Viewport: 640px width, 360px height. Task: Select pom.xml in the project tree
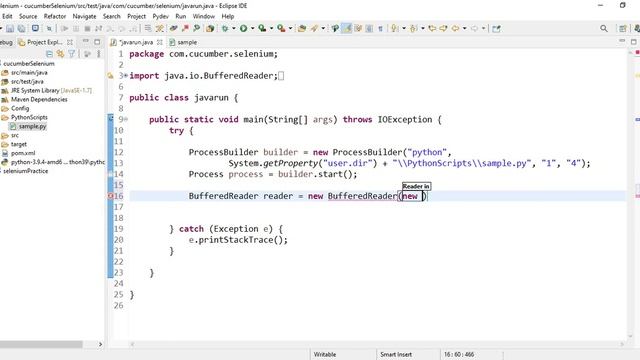[x=23, y=153]
